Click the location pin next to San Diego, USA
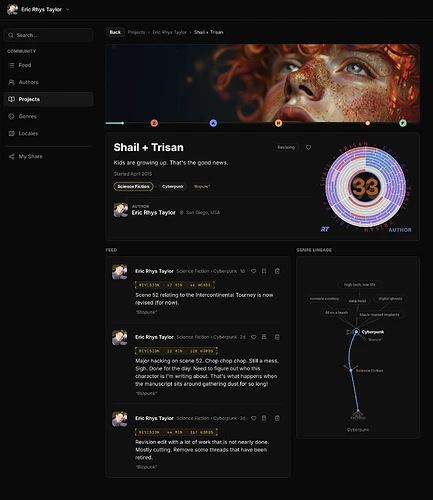 [x=181, y=213]
